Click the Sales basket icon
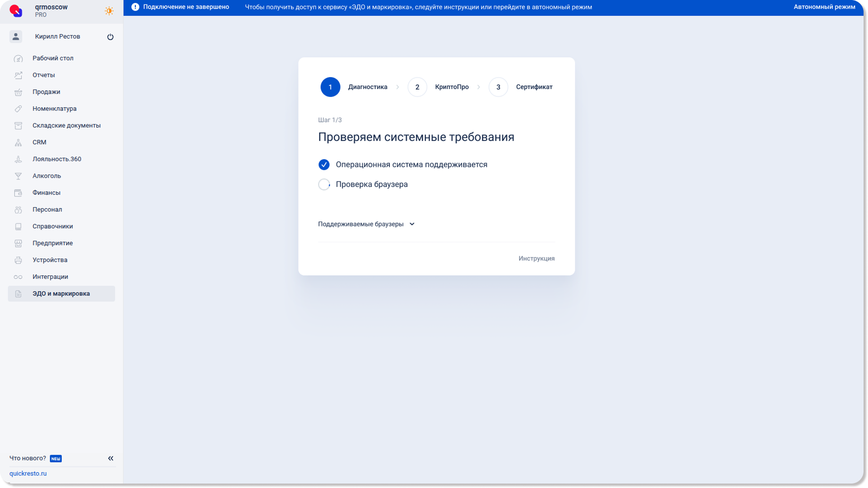The height and width of the screenshot is (488, 868). (18, 92)
